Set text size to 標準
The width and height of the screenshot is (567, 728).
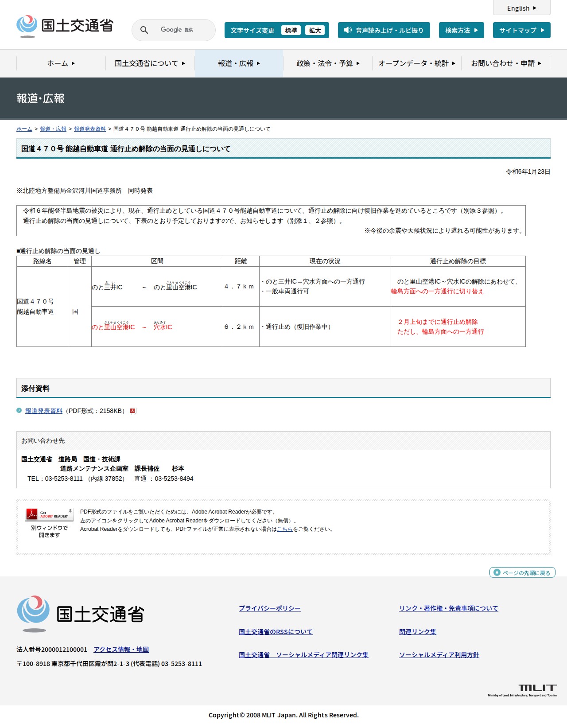pyautogui.click(x=291, y=30)
